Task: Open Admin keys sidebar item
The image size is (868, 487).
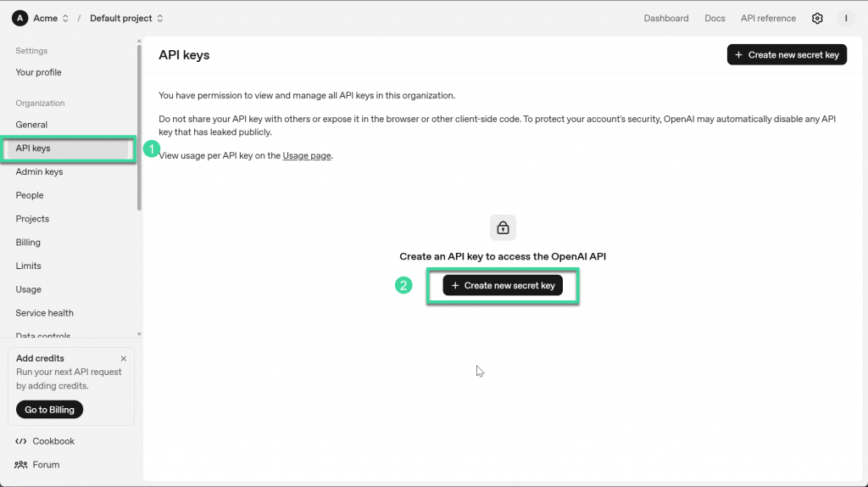Action: 39,172
